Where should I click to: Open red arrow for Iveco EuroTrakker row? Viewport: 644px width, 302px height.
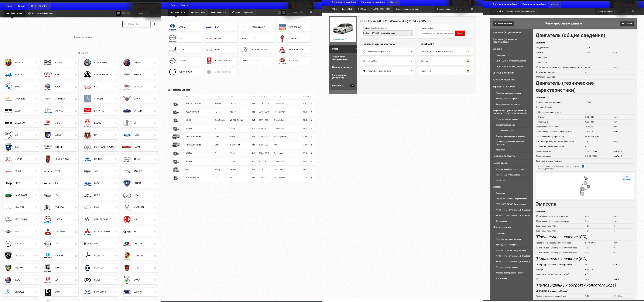coord(312,120)
